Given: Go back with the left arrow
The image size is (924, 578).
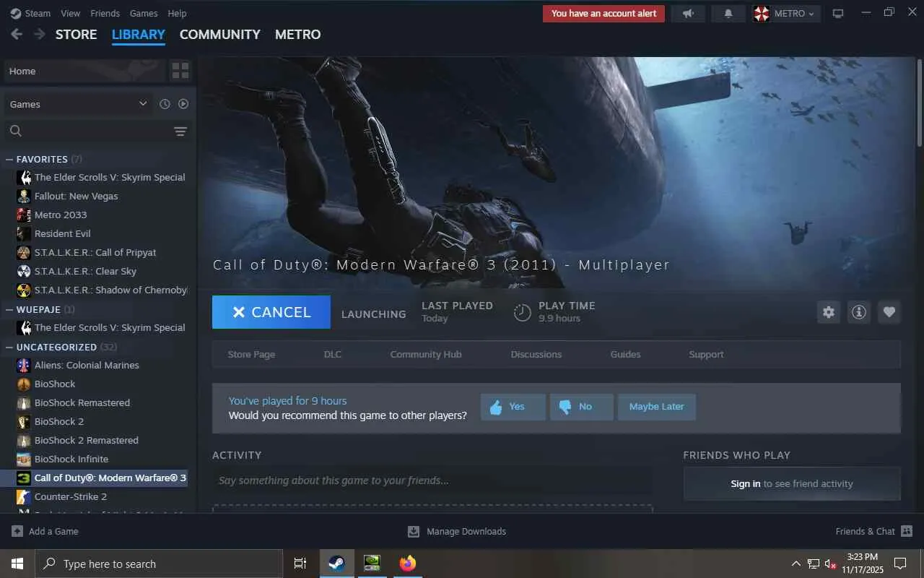Looking at the screenshot, I should (17, 34).
